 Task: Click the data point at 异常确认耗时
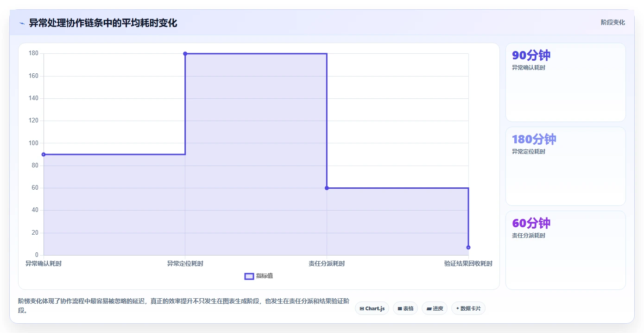coord(44,154)
